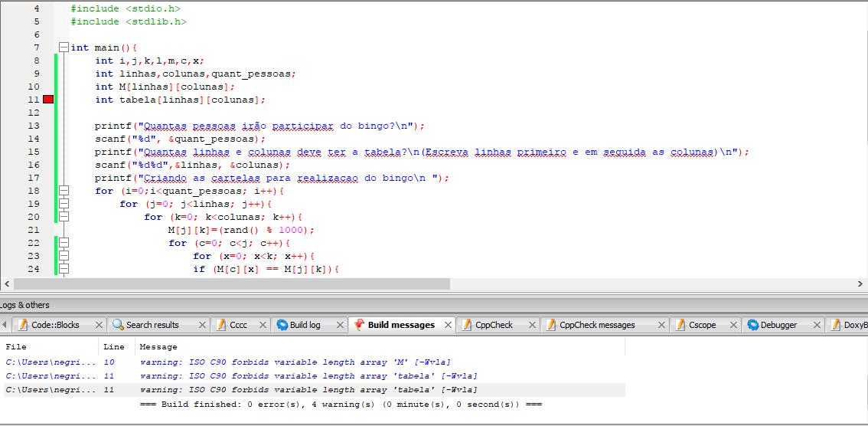The height and width of the screenshot is (426, 868).
Task: Click the 'Logs & others' panel title
Action: click(24, 305)
